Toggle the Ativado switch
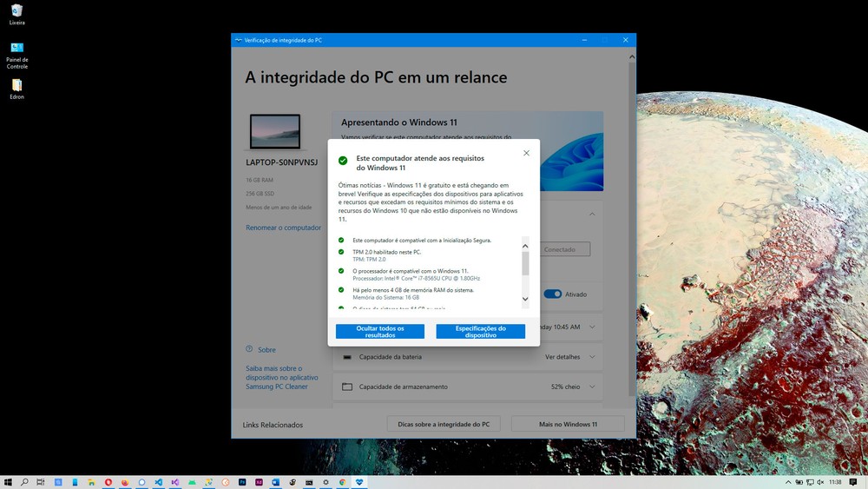This screenshot has height=489, width=868. click(x=552, y=294)
